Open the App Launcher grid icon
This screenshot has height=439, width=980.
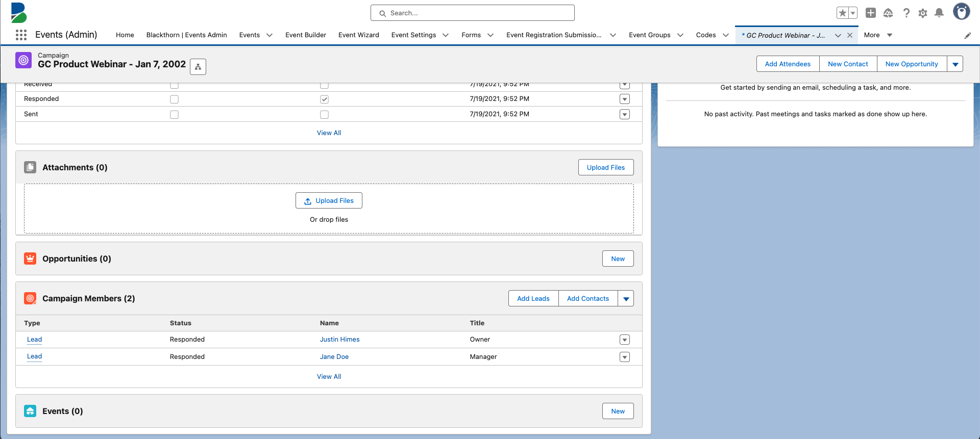click(21, 35)
